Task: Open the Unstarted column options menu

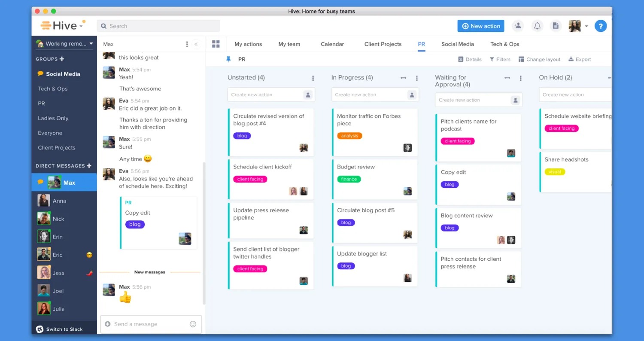Action: click(x=313, y=78)
